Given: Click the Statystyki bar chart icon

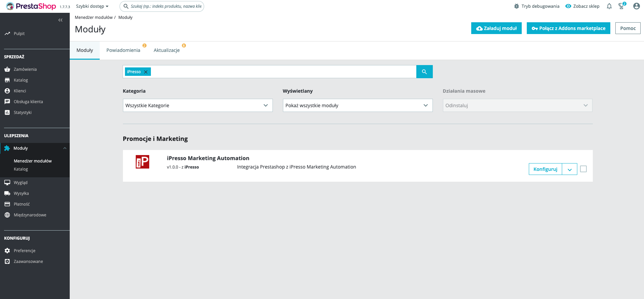Looking at the screenshot, I should (7, 113).
